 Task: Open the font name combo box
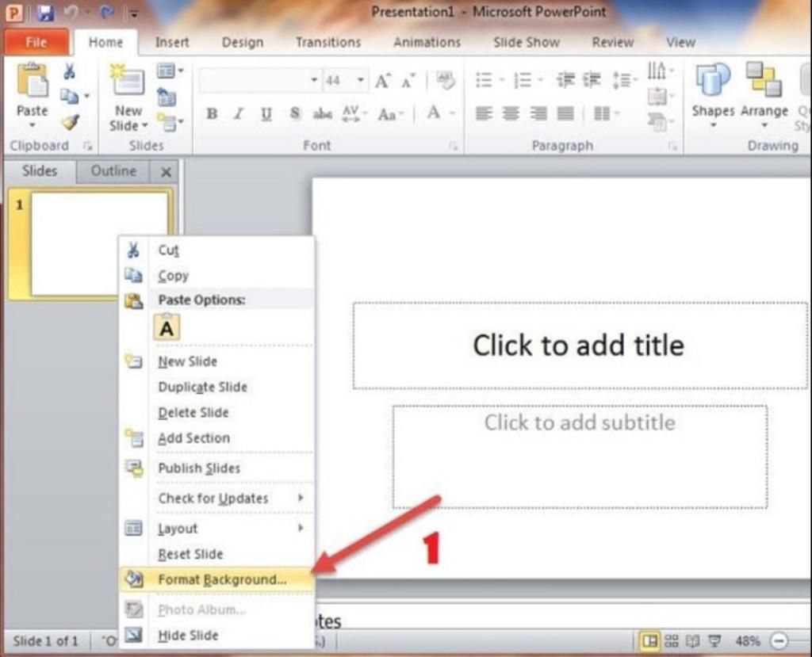(x=259, y=80)
